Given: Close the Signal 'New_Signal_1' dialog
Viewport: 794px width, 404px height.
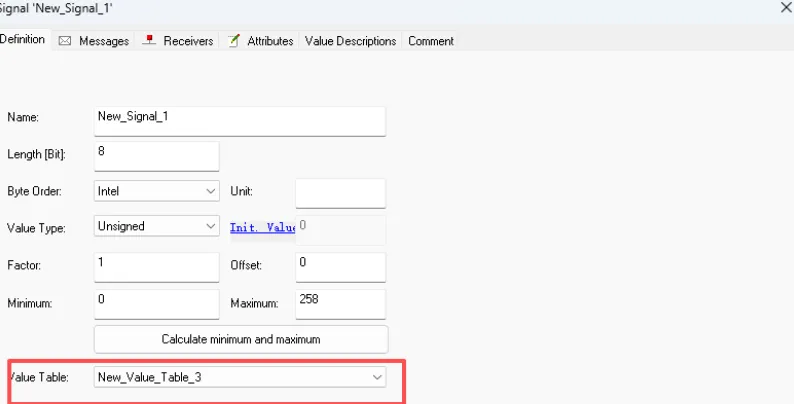Looking at the screenshot, I should [783, 7].
